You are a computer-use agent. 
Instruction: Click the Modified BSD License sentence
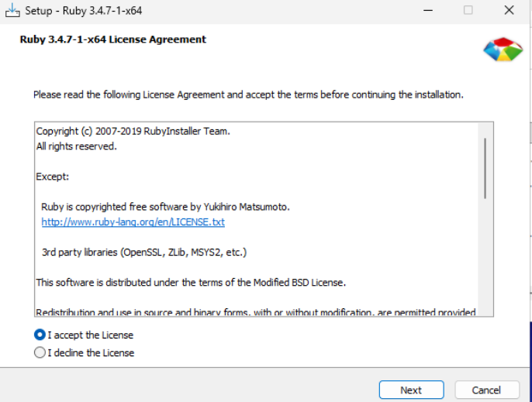pos(190,282)
